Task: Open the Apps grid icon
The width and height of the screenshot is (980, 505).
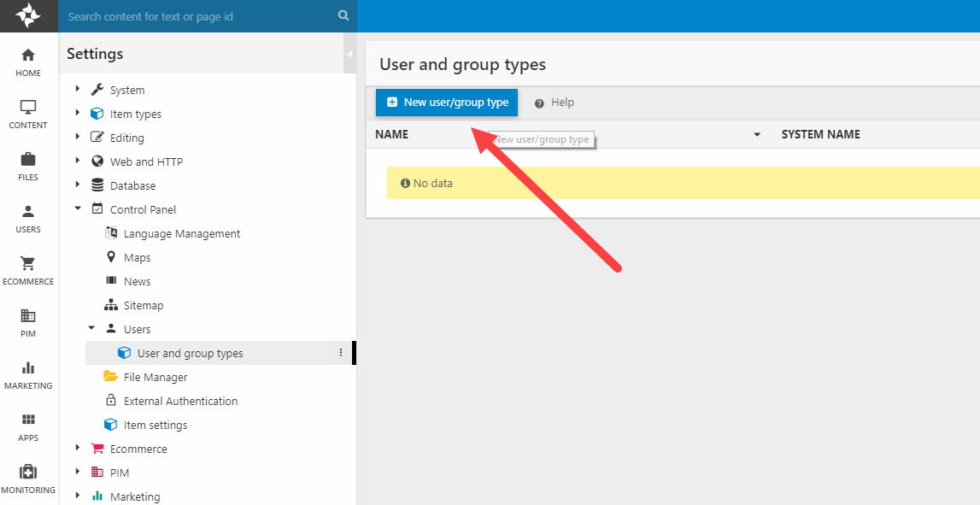Action: pyautogui.click(x=28, y=420)
